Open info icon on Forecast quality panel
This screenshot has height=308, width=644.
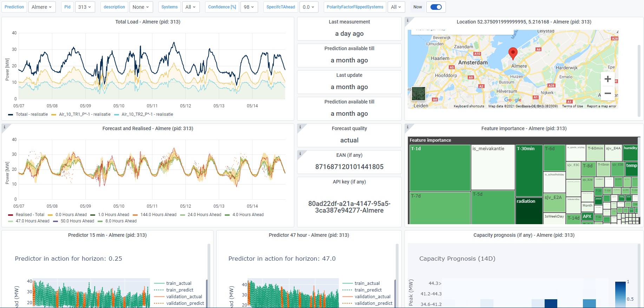point(300,127)
